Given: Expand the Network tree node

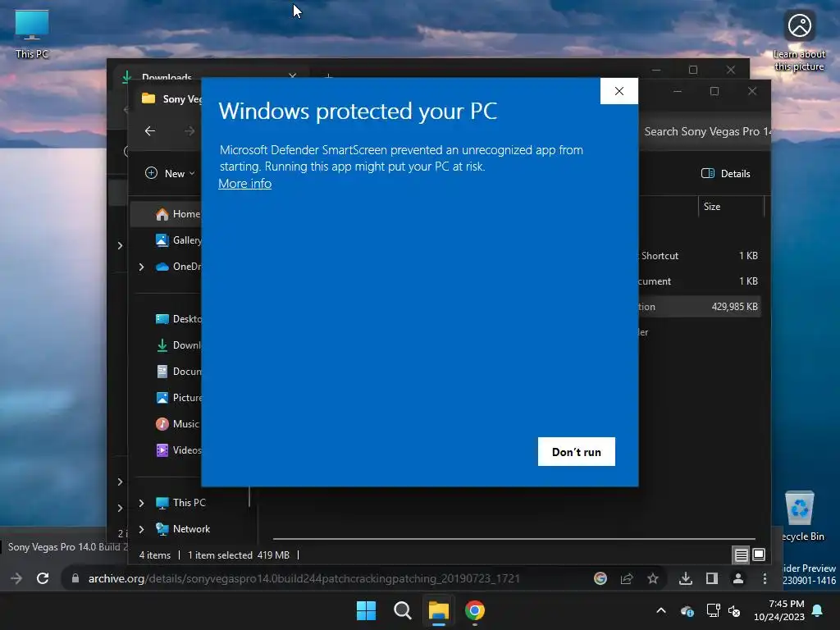Looking at the screenshot, I should click(141, 529).
